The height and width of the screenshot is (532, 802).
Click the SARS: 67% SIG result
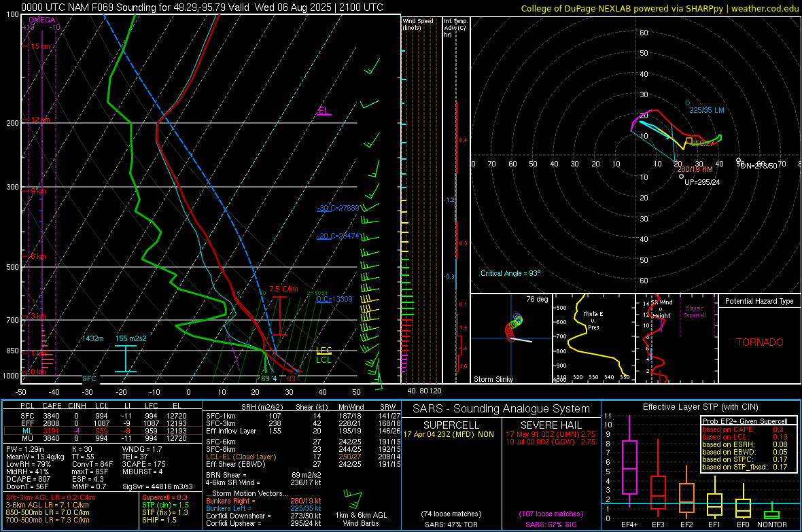[x=551, y=525]
